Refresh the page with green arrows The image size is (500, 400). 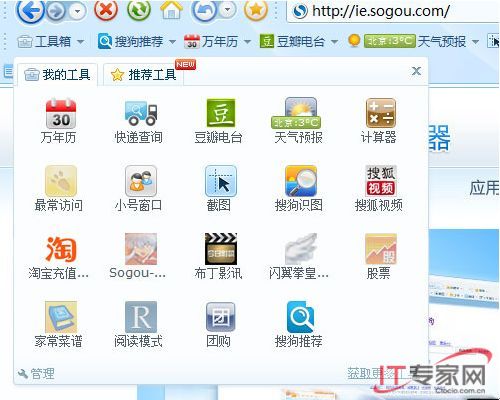[x=139, y=10]
